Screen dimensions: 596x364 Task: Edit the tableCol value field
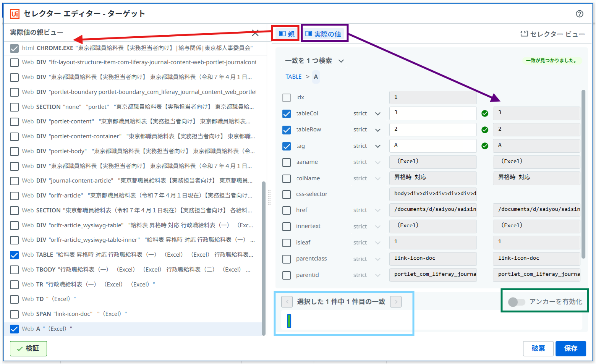click(x=433, y=113)
